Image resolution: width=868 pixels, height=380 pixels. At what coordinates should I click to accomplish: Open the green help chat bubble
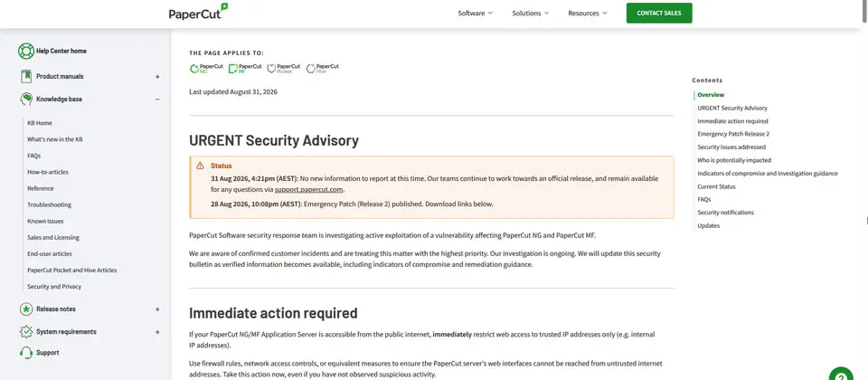pos(842,375)
